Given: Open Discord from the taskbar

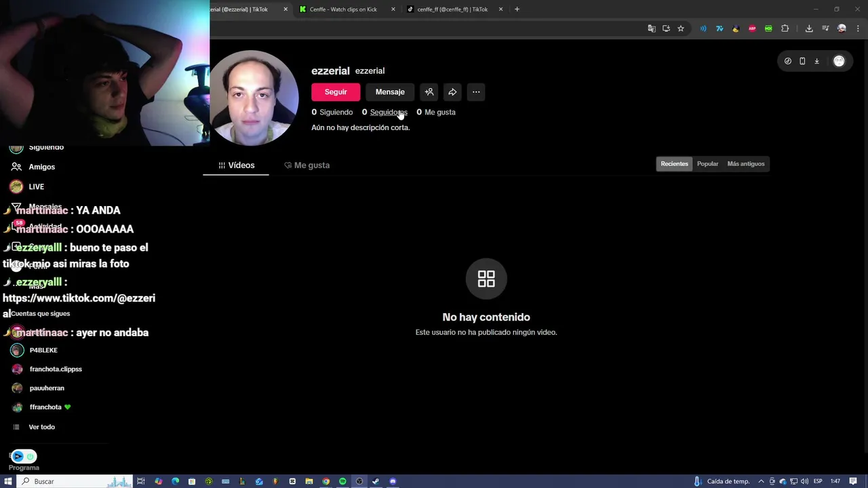Looking at the screenshot, I should click(393, 481).
